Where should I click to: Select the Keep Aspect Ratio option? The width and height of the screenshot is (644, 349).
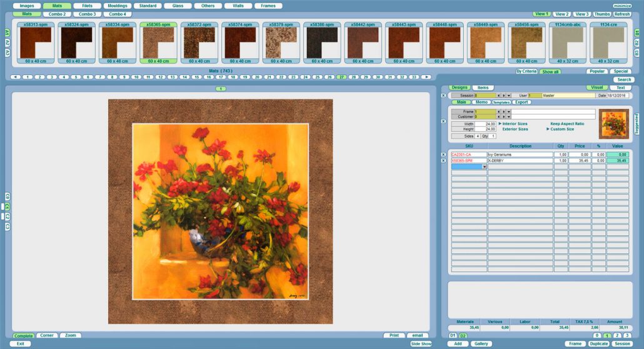click(567, 124)
